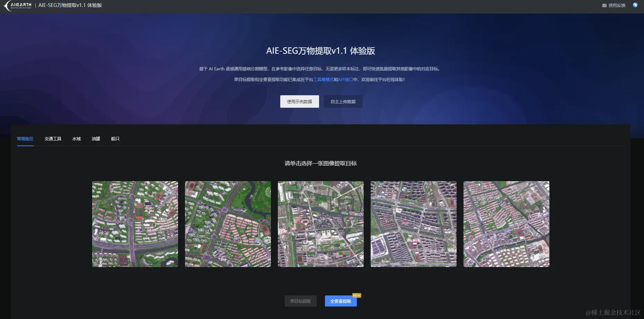Screen dimensions: 644x319
Task: Click the 全要素提取 button
Action: coord(341,301)
